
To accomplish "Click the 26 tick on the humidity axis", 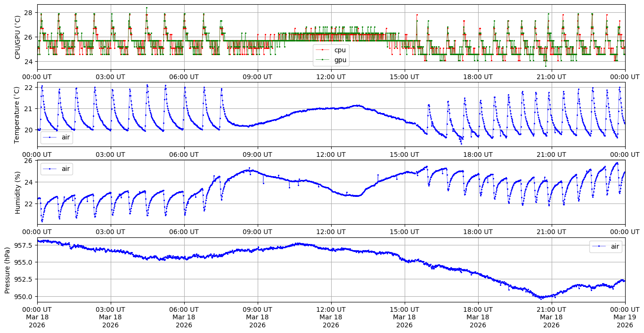I will click(x=29, y=161).
